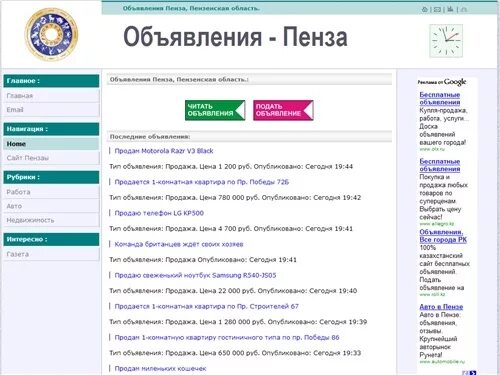Click top bar text Объявления Пенза, Пензенская область
The height and width of the screenshot is (375, 500).
coord(191,8)
